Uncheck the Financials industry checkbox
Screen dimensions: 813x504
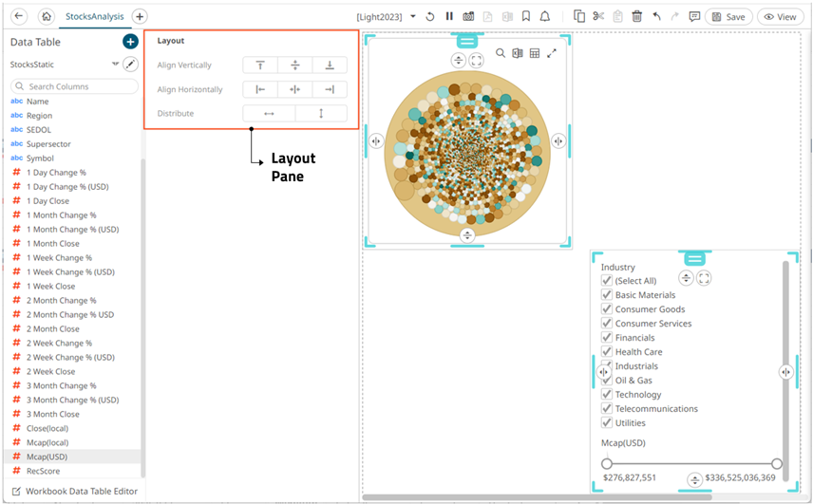pos(607,338)
